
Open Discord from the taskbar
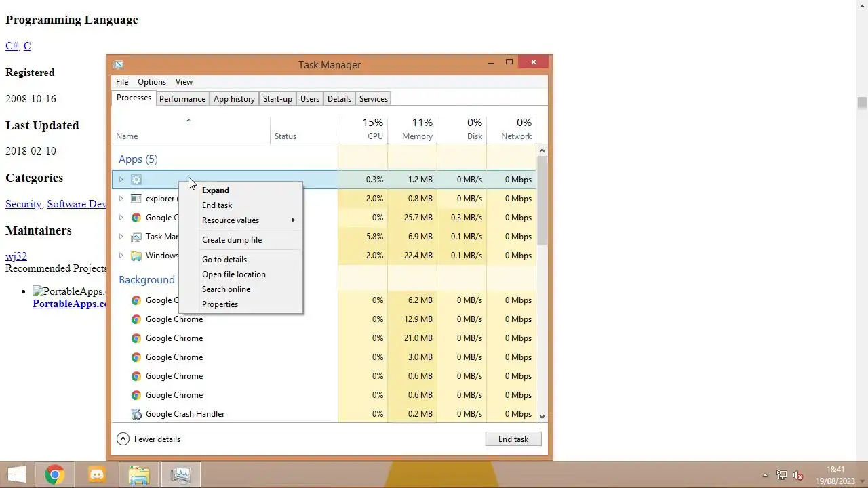click(x=97, y=475)
